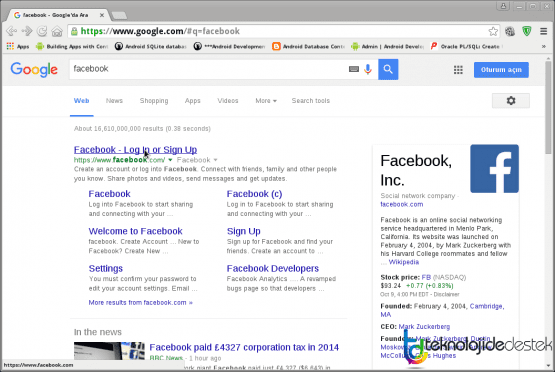Image resolution: width=555 pixels, height=372 pixels.
Task: Click the About 16,610,000,000 results text
Action: tap(142, 128)
